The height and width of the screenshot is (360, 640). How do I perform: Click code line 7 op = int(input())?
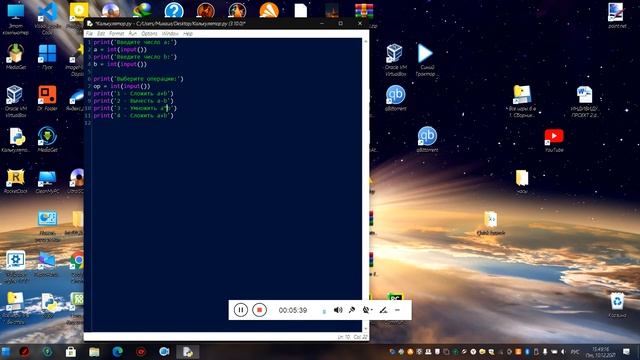[x=122, y=86]
